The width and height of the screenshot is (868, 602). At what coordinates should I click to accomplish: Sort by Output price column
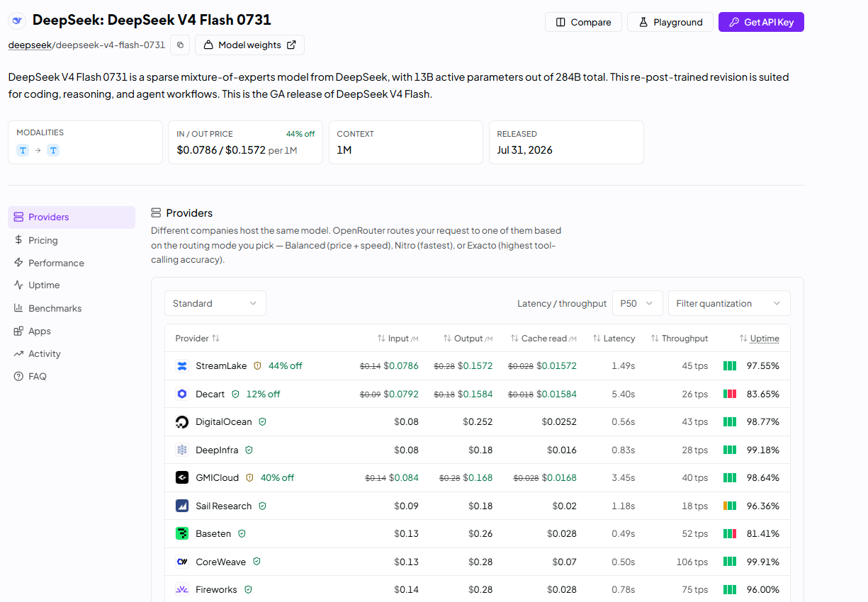point(468,339)
